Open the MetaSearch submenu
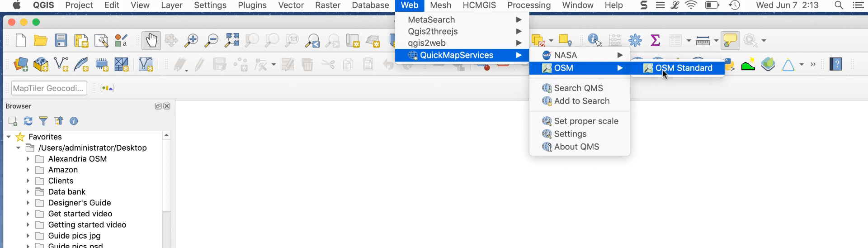Image resolution: width=868 pixels, height=248 pixels. (x=462, y=20)
